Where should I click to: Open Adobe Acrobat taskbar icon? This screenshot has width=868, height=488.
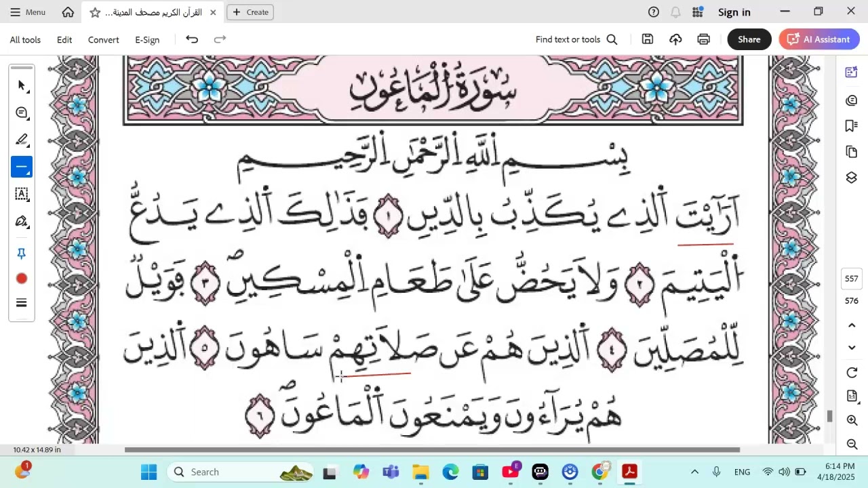(629, 472)
